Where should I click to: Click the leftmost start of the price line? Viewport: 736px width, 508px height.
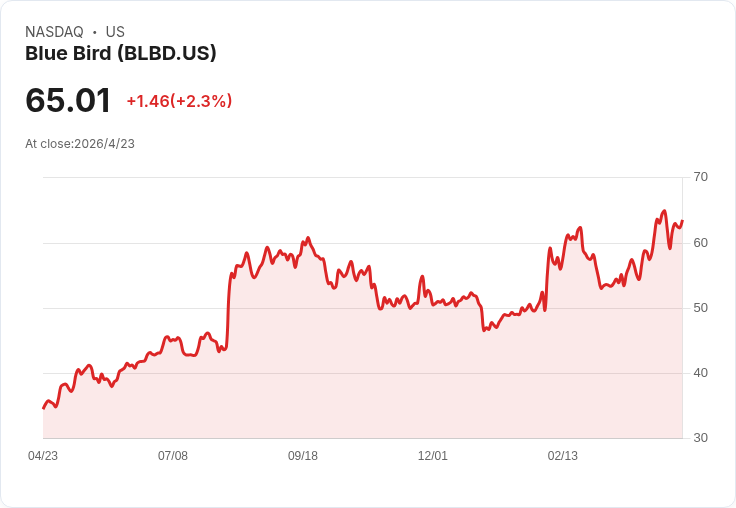point(44,408)
